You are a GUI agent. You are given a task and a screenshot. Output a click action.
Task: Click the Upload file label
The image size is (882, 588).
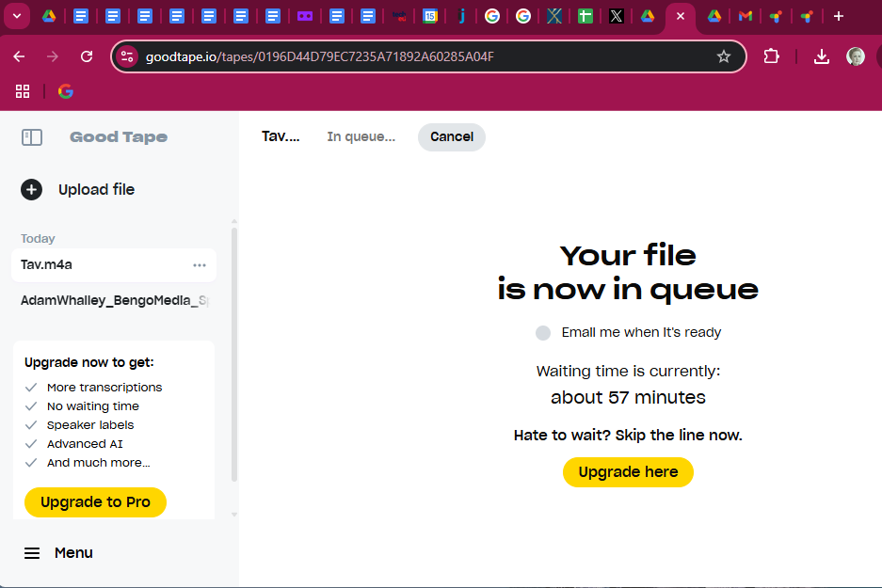tap(96, 189)
